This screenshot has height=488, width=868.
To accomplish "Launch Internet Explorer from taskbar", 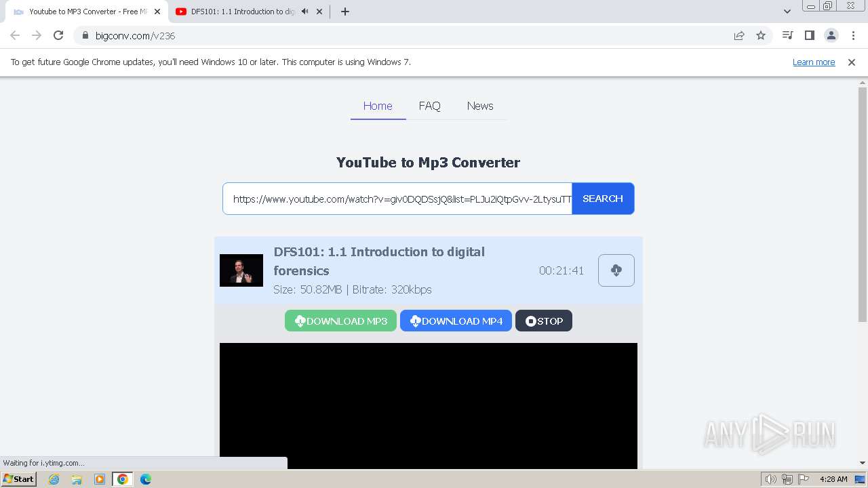I will click(x=54, y=479).
